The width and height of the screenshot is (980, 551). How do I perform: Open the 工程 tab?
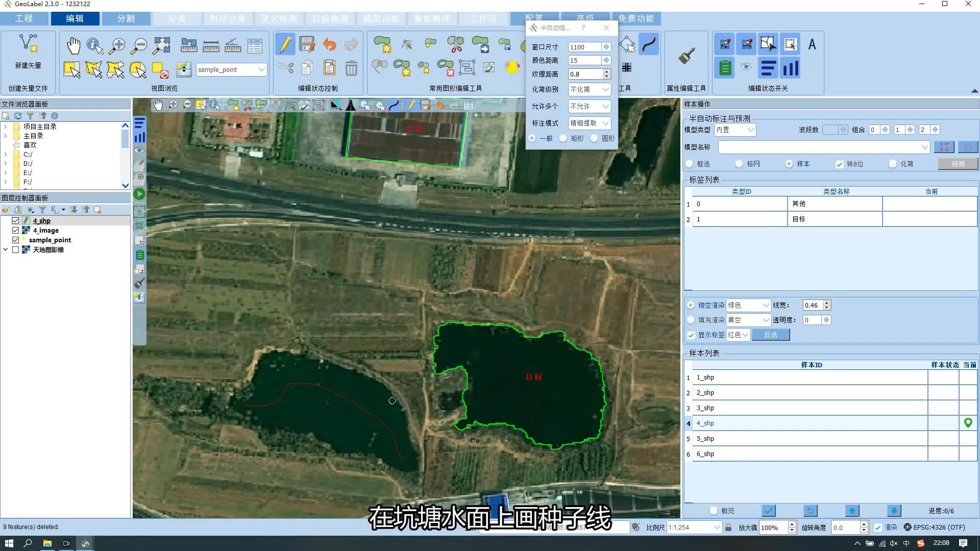(x=24, y=18)
